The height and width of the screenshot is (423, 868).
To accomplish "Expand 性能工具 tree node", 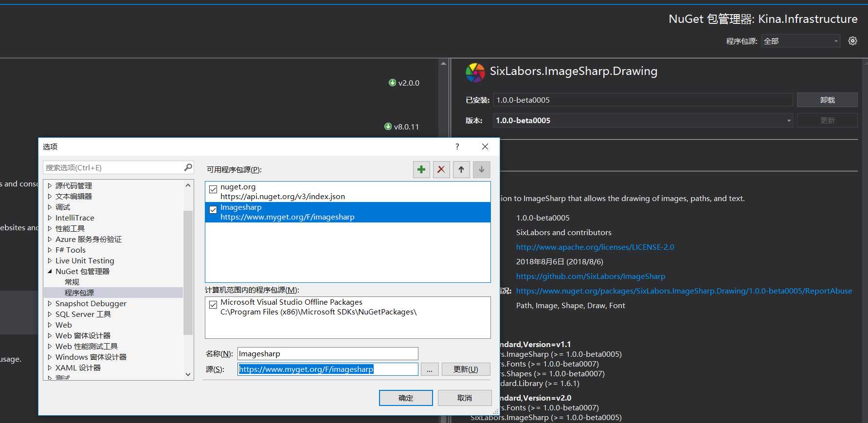I will 50,228.
